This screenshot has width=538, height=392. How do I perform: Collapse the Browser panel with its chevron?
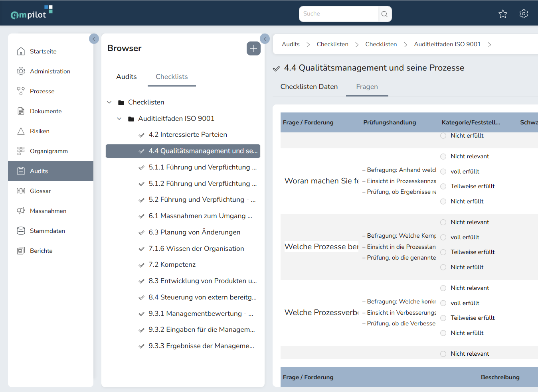coord(265,39)
